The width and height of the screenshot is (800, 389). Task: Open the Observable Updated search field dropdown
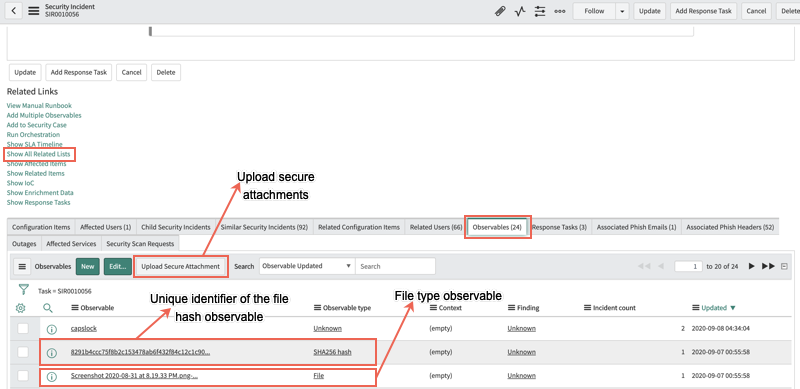coord(307,266)
